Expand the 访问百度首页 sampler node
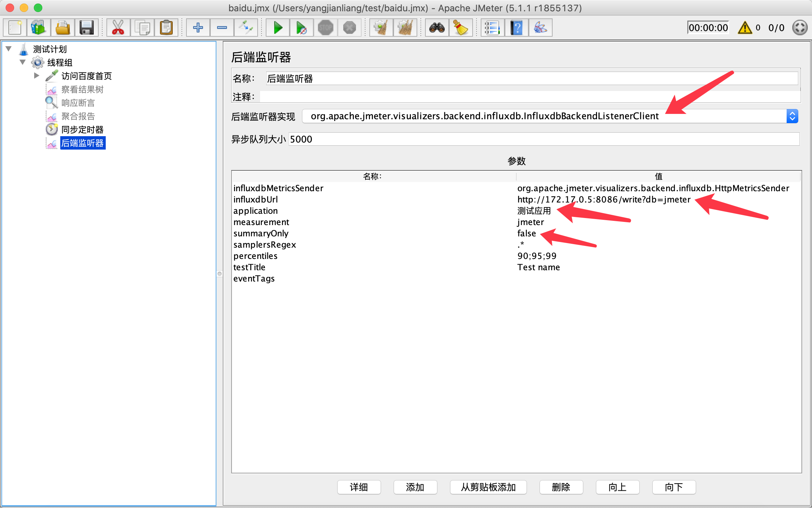Image resolution: width=812 pixels, height=508 pixels. click(x=36, y=75)
